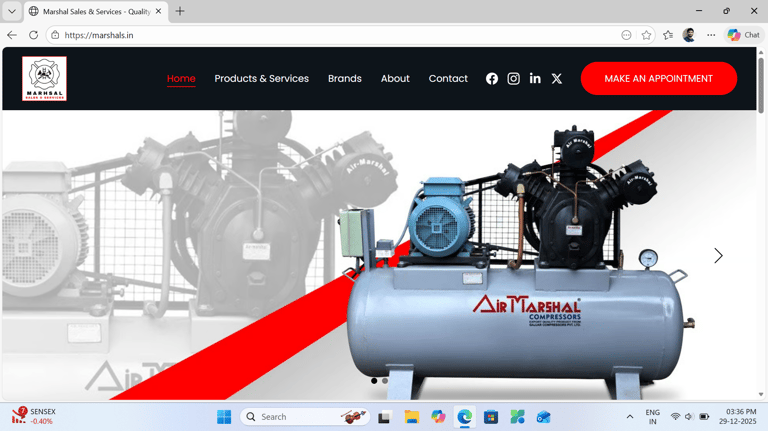
Task: Expand the tab search dropdown
Action: [x=12, y=11]
